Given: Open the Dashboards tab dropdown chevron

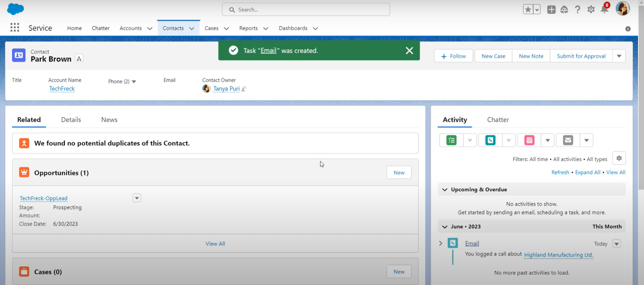Looking at the screenshot, I should click(x=316, y=29).
